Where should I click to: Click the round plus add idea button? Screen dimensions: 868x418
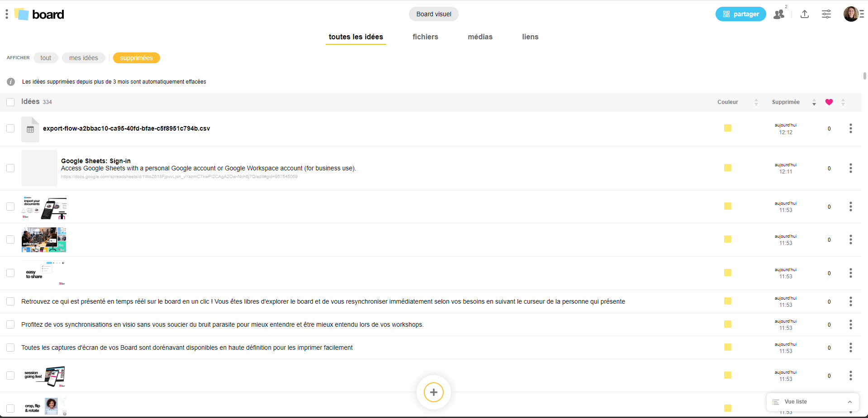433,392
